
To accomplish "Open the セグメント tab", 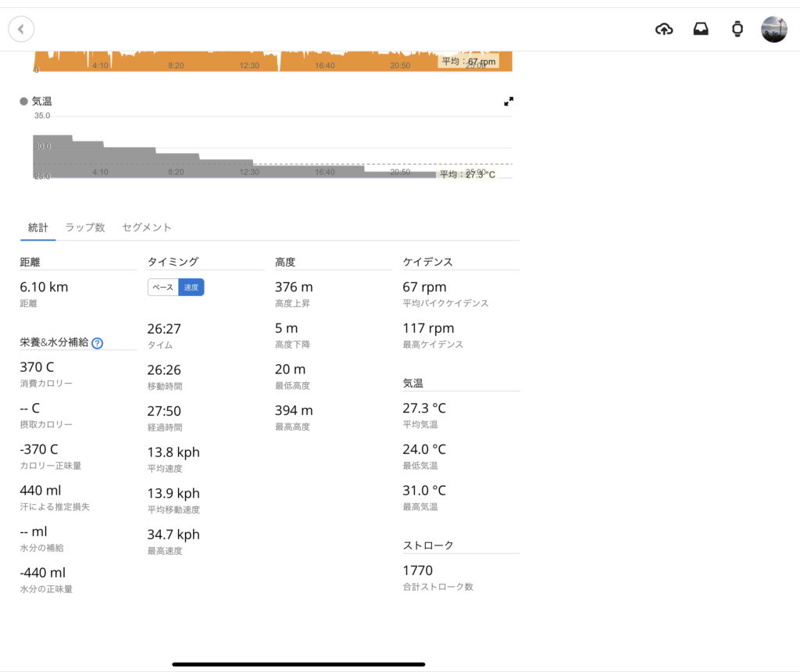I will point(147,227).
